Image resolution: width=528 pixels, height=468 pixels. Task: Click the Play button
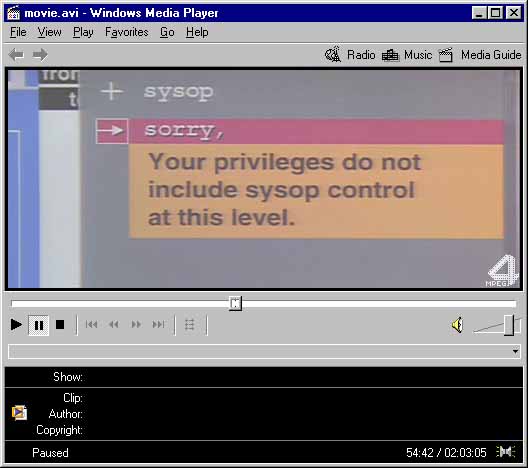16,325
